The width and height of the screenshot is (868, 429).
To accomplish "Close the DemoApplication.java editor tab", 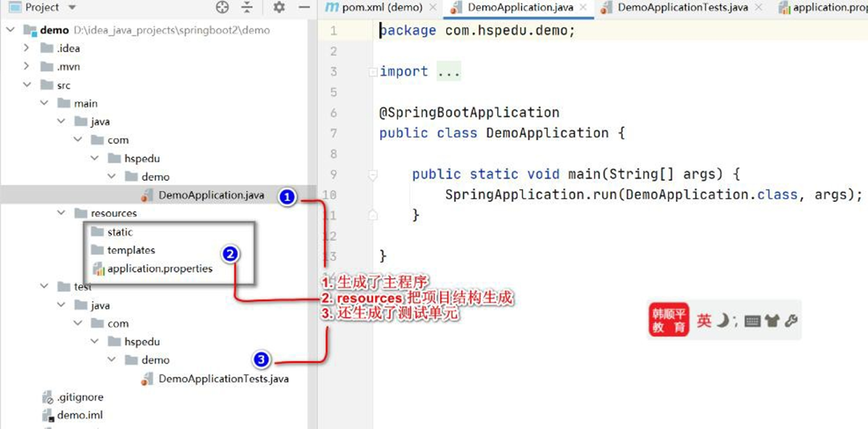I will click(582, 7).
